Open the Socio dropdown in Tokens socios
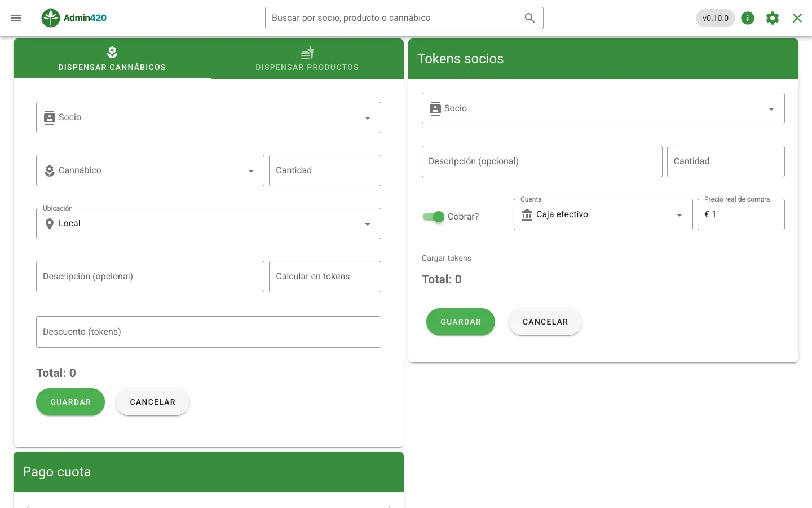This screenshot has height=508, width=812. click(x=603, y=108)
